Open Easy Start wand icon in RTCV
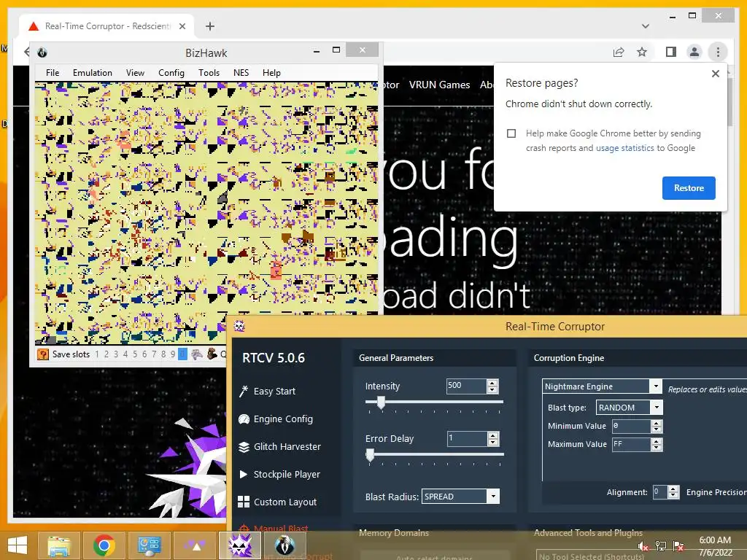The height and width of the screenshot is (560, 747). click(x=244, y=391)
